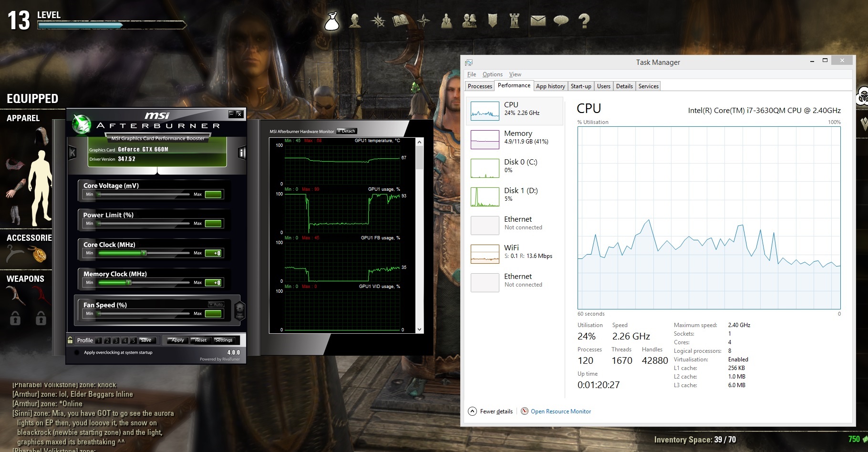868x452 pixels.
Task: Select Afterburner profile slot 5
Action: 134,340
